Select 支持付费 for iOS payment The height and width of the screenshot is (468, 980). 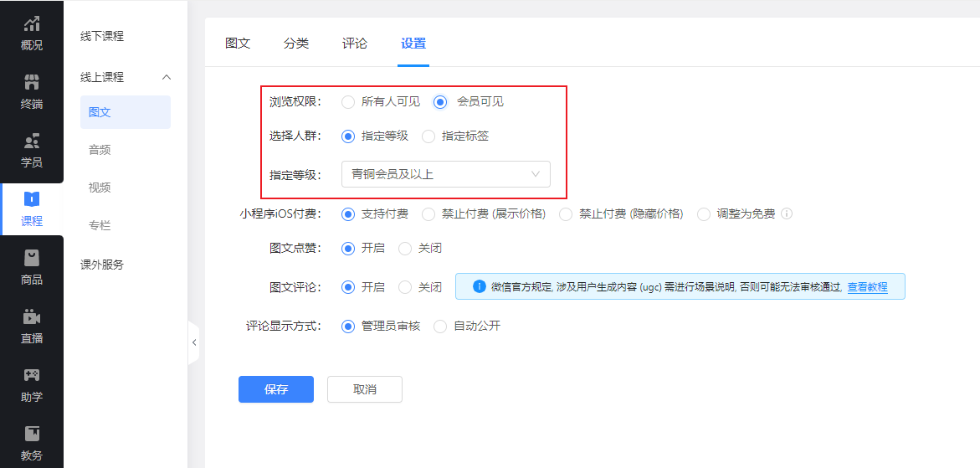pos(348,214)
